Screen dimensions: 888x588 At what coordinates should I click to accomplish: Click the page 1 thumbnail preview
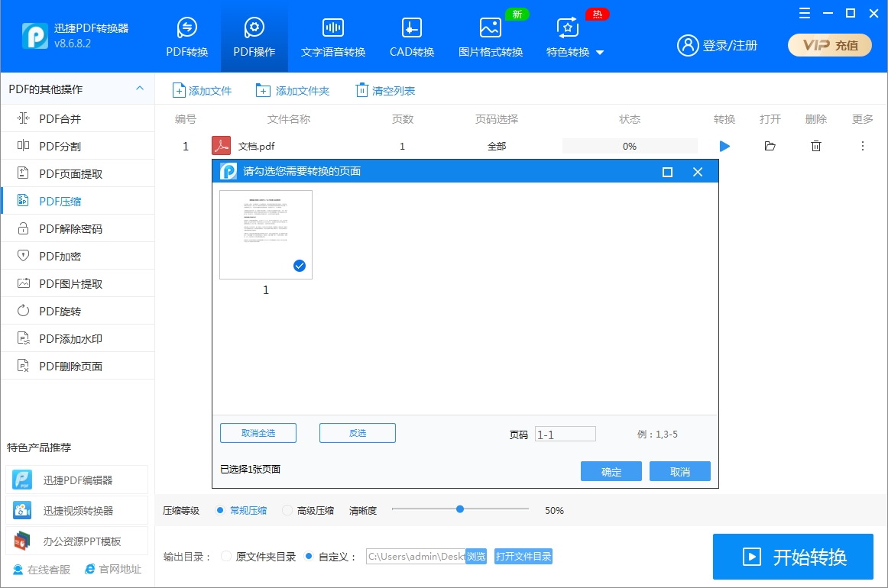(266, 234)
